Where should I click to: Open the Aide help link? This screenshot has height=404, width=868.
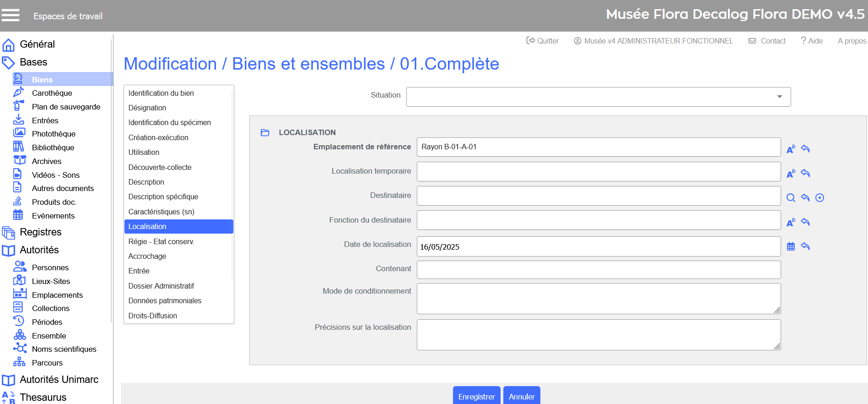(x=812, y=41)
